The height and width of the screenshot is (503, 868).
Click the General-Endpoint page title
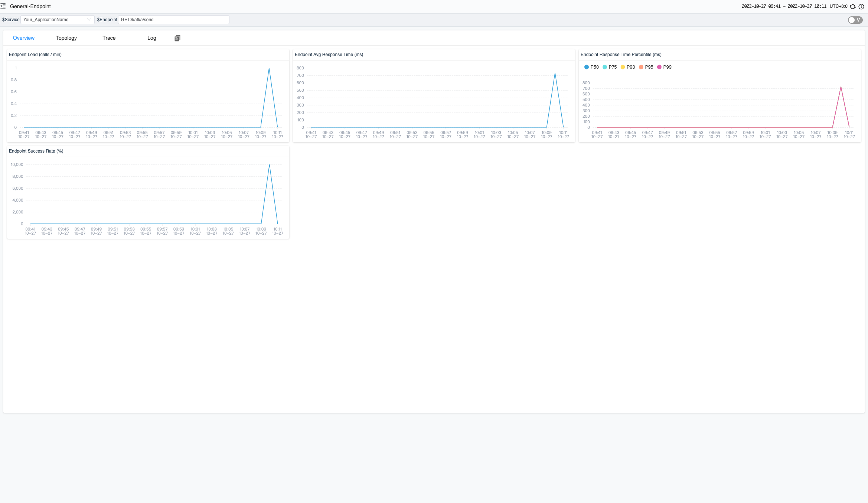[30, 6]
